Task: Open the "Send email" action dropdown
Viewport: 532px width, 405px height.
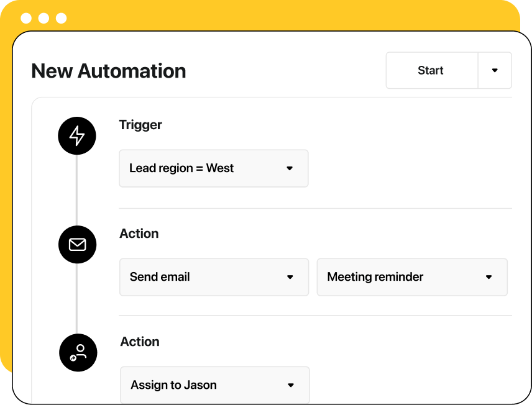Action: click(214, 277)
